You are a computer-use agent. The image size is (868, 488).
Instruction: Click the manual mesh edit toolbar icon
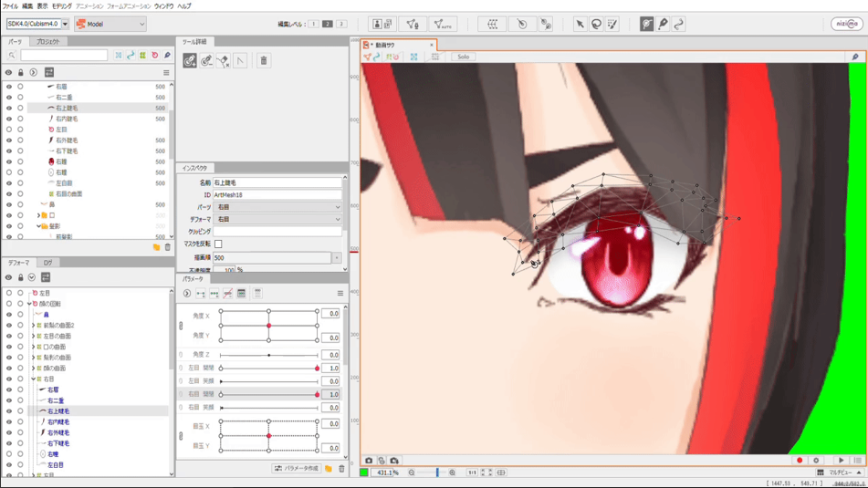(413, 24)
